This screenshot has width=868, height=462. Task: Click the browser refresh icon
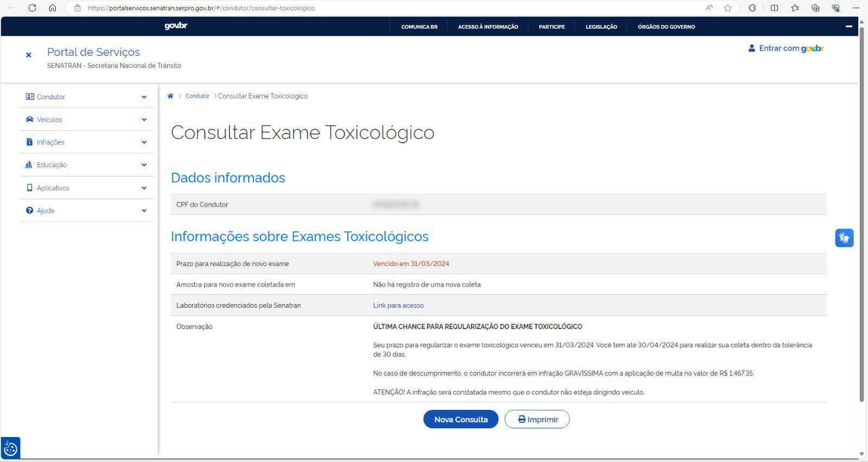coord(33,8)
